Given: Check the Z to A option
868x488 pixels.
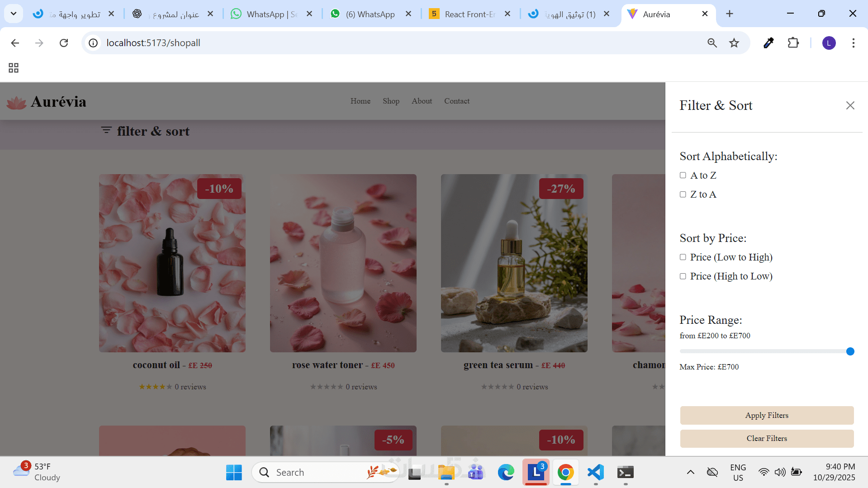Looking at the screenshot, I should pyautogui.click(x=683, y=194).
